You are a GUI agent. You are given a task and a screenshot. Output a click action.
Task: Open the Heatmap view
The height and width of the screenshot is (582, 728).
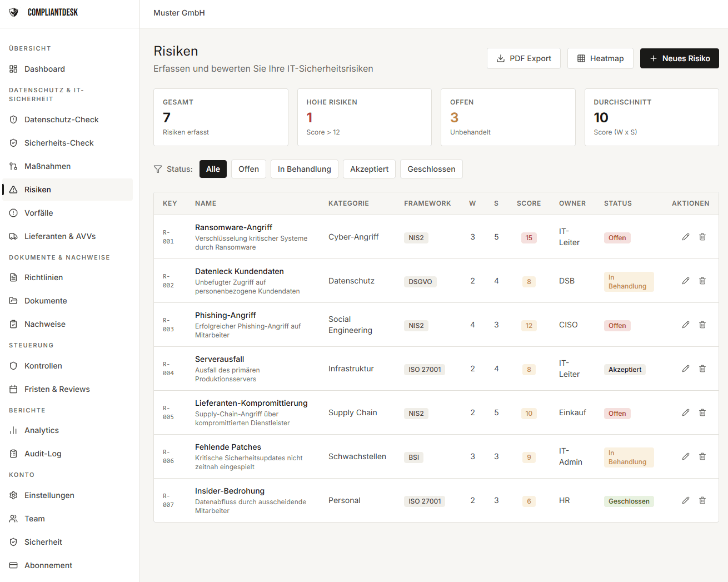click(x=600, y=58)
